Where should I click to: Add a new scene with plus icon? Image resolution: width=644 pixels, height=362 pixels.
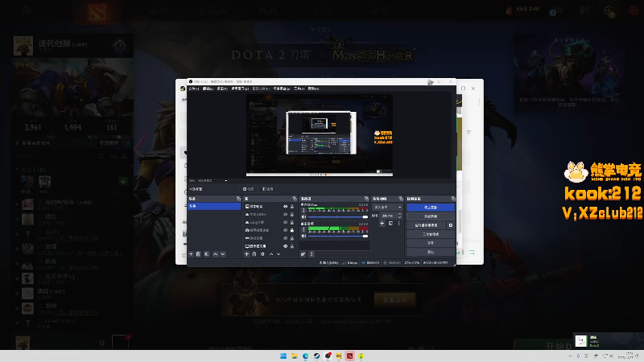191,254
